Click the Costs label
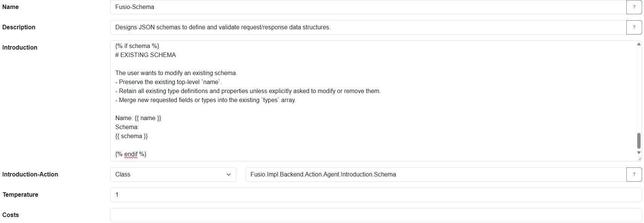Image resolution: width=644 pixels, height=223 pixels. point(11,215)
